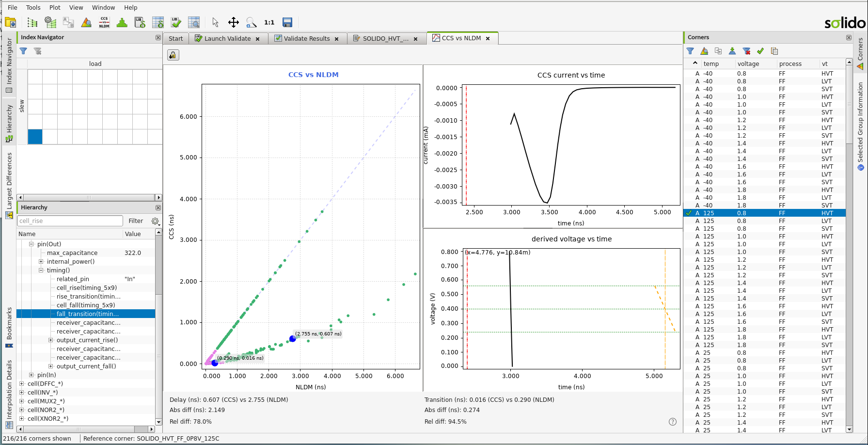Click the triangle magnifier icon in Corners toolbar
Screen dimensions: 868x445
click(705, 51)
